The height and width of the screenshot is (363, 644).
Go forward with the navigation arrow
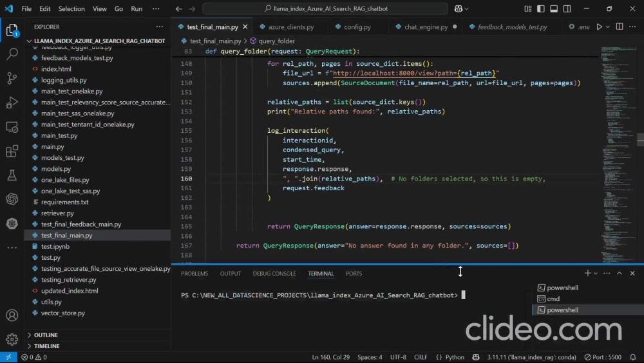click(192, 8)
